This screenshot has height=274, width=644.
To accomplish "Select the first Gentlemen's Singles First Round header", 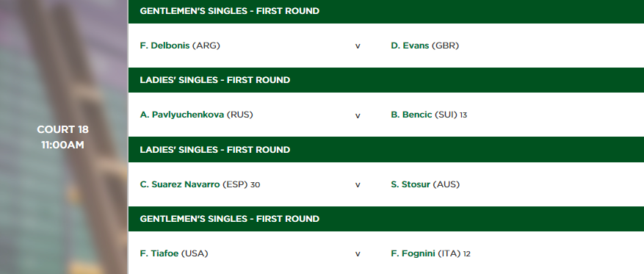I will (x=386, y=12).
